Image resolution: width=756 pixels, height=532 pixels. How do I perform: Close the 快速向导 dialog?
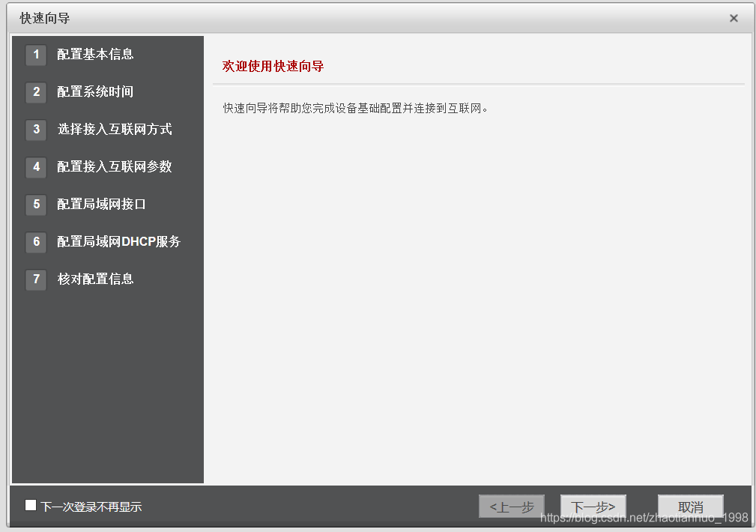pyautogui.click(x=734, y=18)
